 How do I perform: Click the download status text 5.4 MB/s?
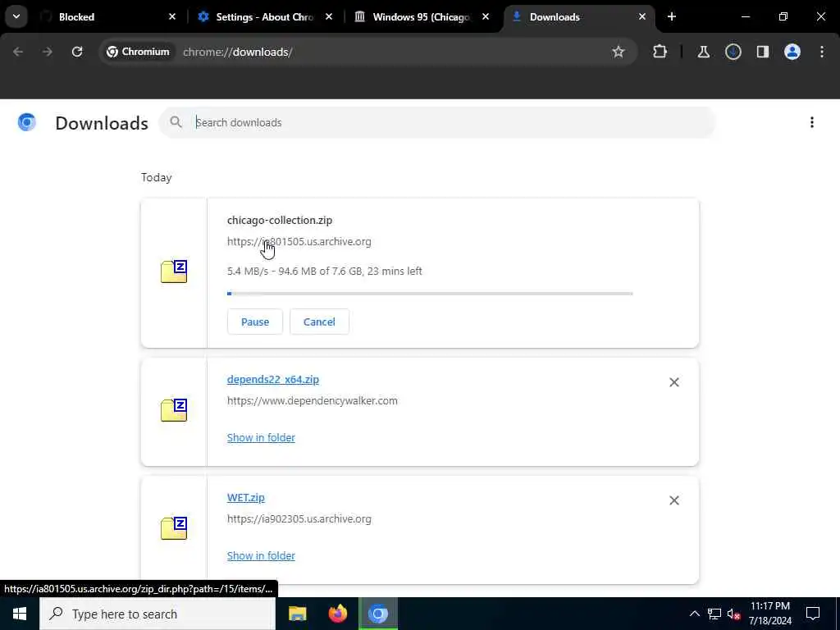pos(324,271)
